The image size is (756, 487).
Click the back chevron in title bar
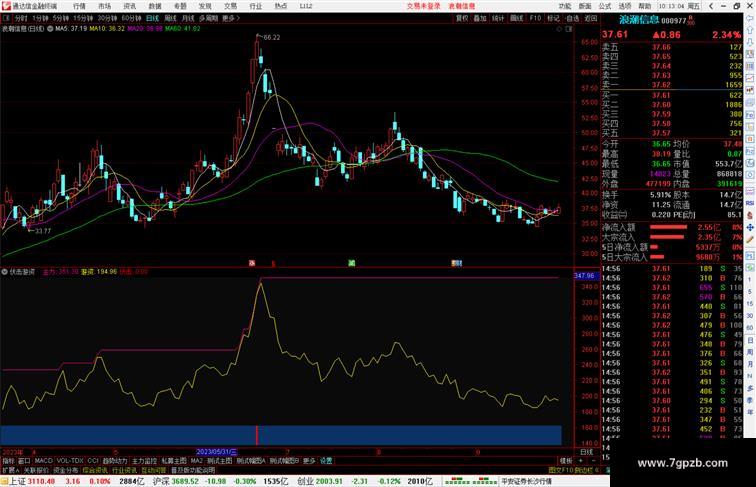pyautogui.click(x=711, y=6)
